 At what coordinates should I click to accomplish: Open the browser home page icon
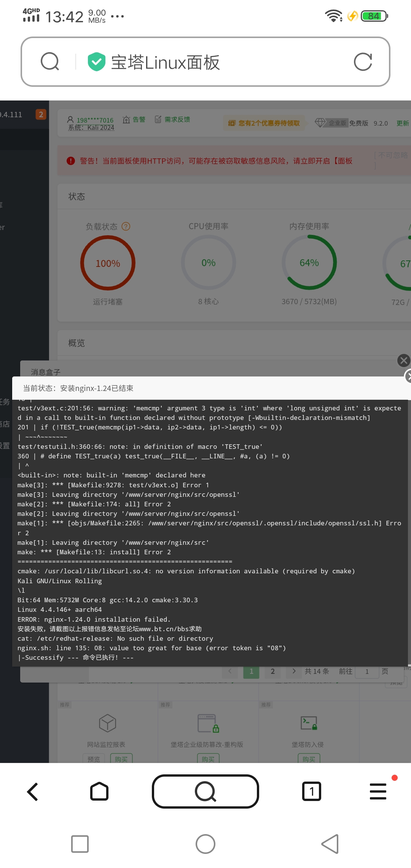99,792
